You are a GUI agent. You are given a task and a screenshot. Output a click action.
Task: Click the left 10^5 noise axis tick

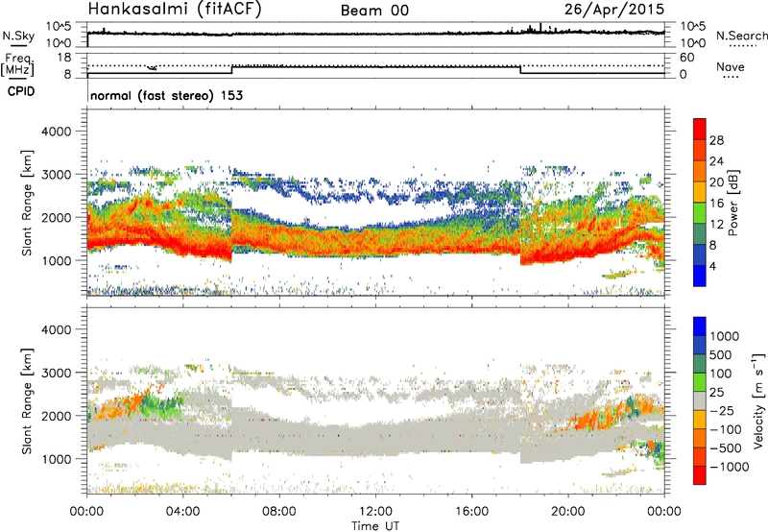pos(59,27)
